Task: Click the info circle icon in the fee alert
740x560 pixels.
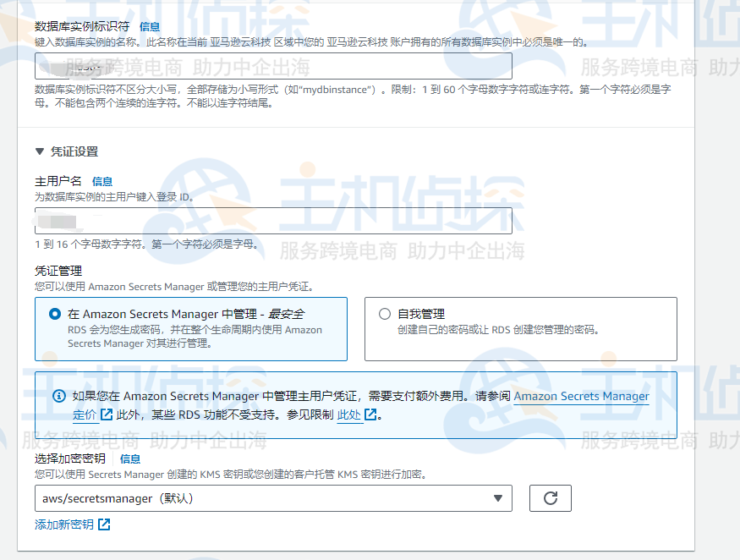Action: [x=58, y=395]
